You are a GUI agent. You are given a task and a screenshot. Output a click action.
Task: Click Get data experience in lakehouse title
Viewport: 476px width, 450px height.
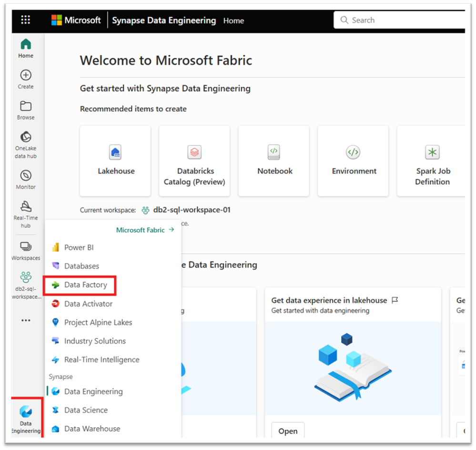(x=329, y=300)
